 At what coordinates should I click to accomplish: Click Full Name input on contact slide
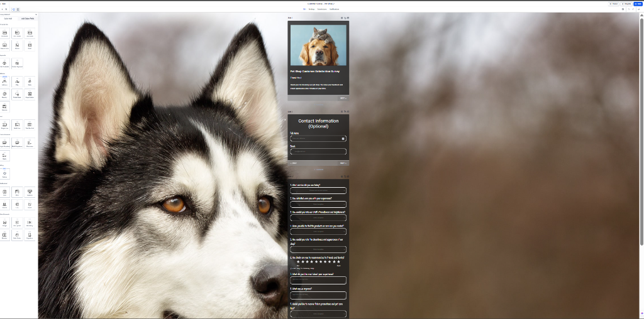tap(318, 139)
